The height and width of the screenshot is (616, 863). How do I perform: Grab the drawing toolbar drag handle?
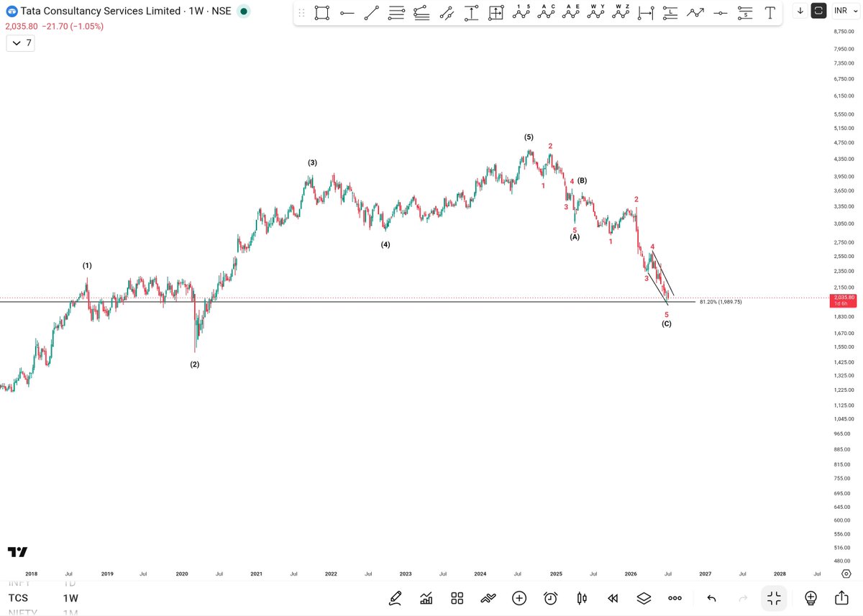click(301, 13)
